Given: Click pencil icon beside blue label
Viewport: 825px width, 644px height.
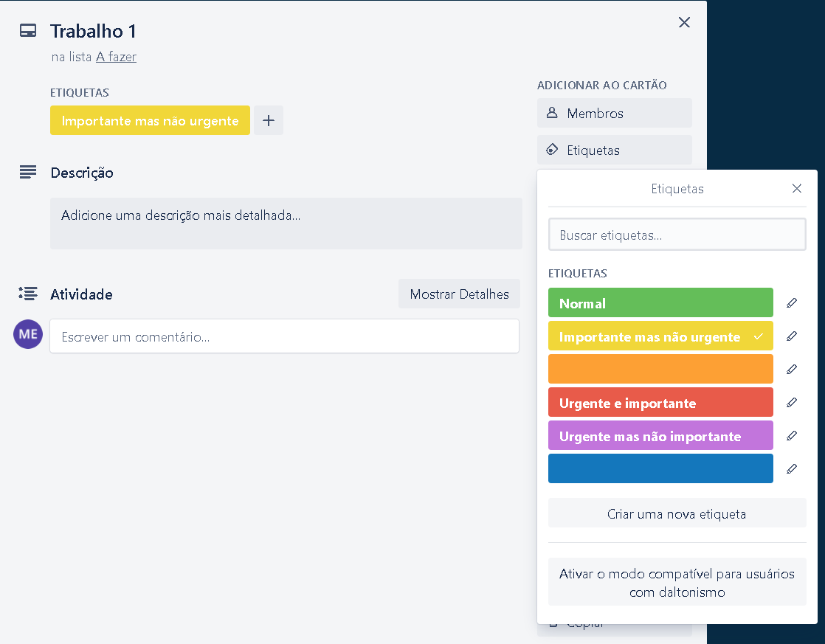Looking at the screenshot, I should [x=792, y=468].
